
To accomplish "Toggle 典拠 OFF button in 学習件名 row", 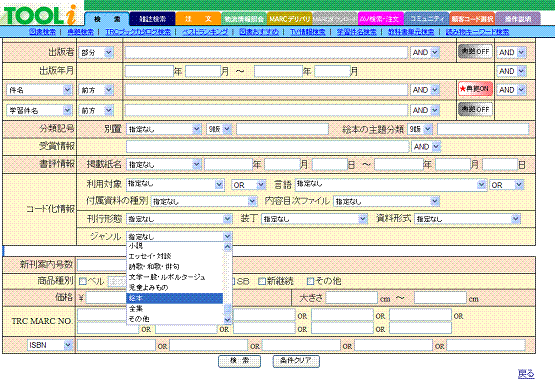I will click(475, 109).
